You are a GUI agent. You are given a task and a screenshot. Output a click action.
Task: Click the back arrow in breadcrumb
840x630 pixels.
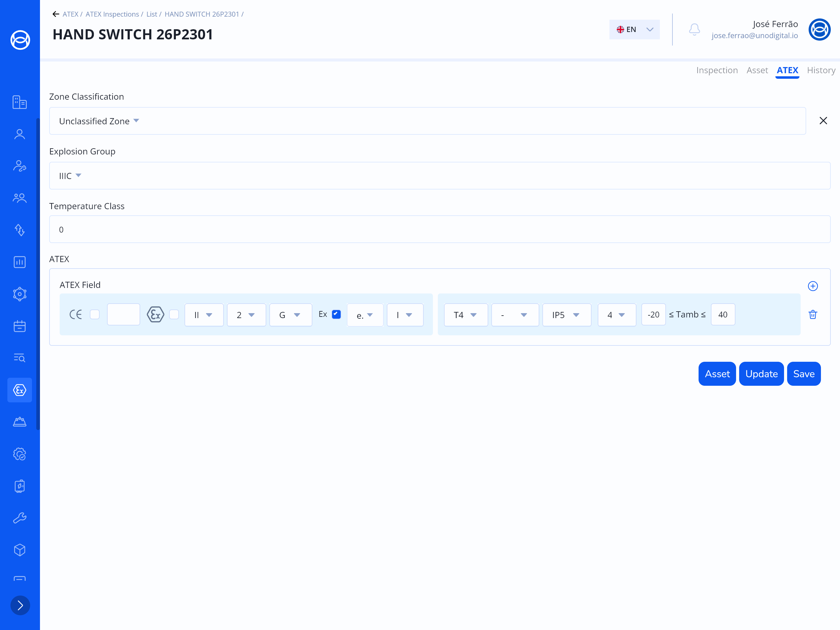tap(56, 14)
